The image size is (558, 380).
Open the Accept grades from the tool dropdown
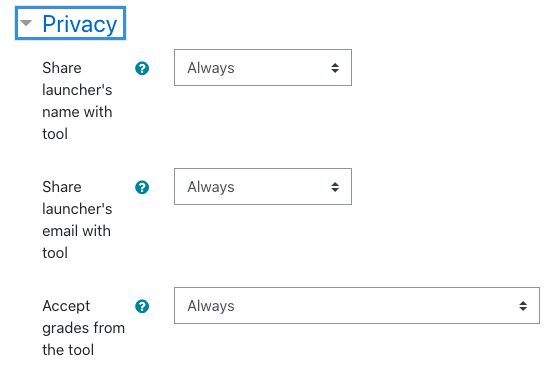tap(357, 305)
